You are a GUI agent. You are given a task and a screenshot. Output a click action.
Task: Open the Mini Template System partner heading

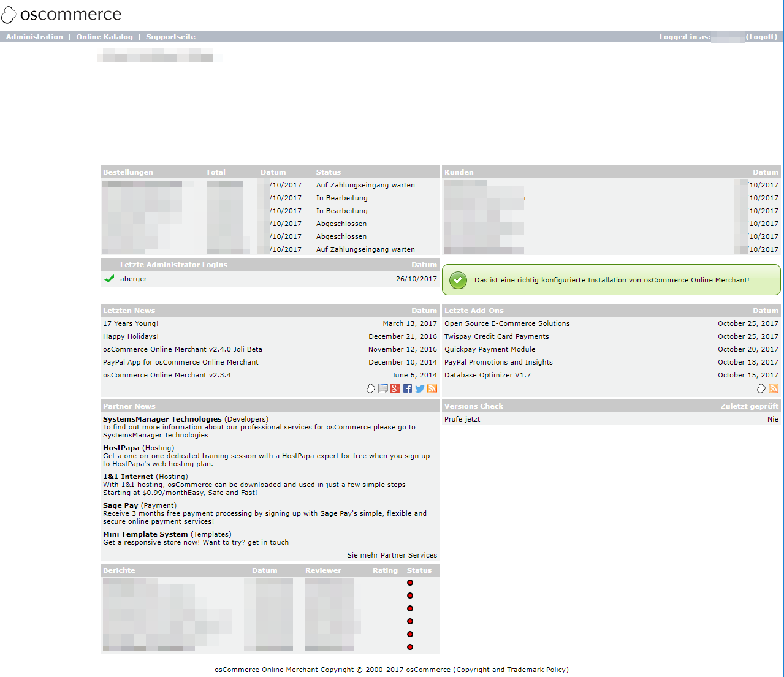point(145,534)
